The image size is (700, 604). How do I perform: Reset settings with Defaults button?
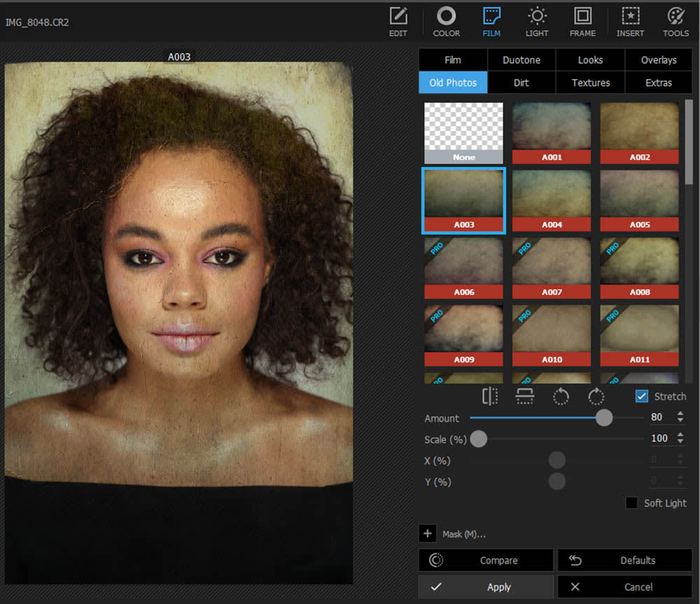click(625, 560)
